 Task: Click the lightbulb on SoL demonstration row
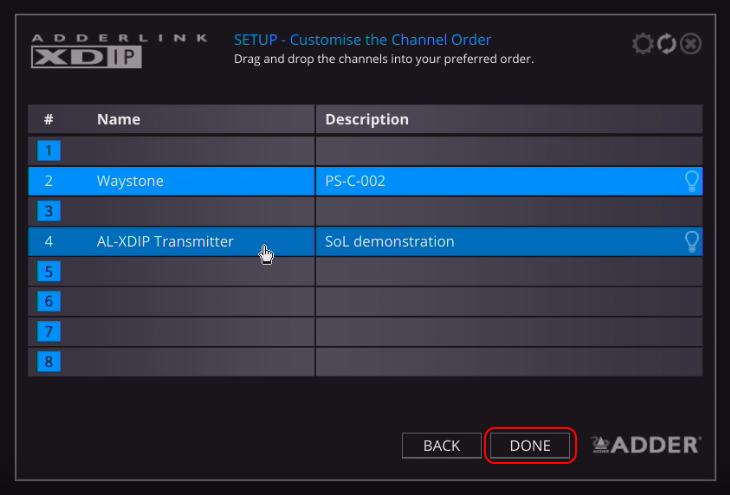click(691, 241)
